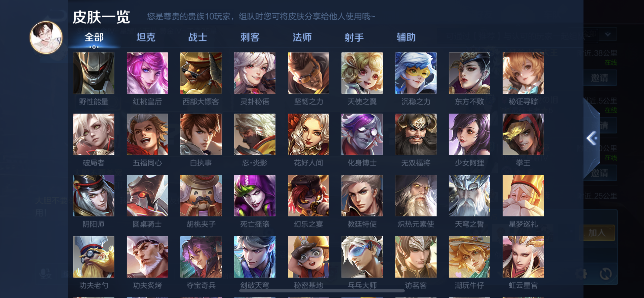This screenshot has width=644, height=298.
Task: Toggle the microphone icon at bottom left
Action: click(x=45, y=273)
